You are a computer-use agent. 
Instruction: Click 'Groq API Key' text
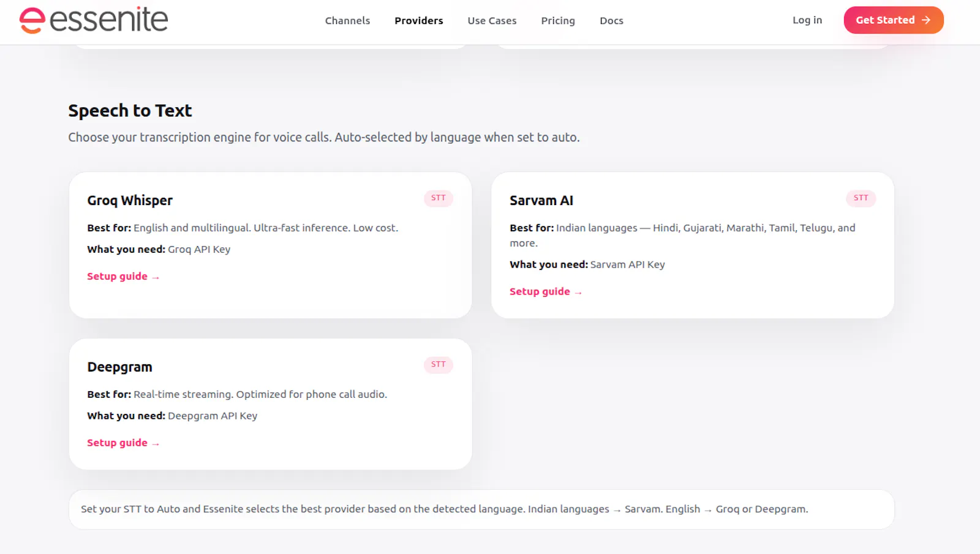[199, 250]
